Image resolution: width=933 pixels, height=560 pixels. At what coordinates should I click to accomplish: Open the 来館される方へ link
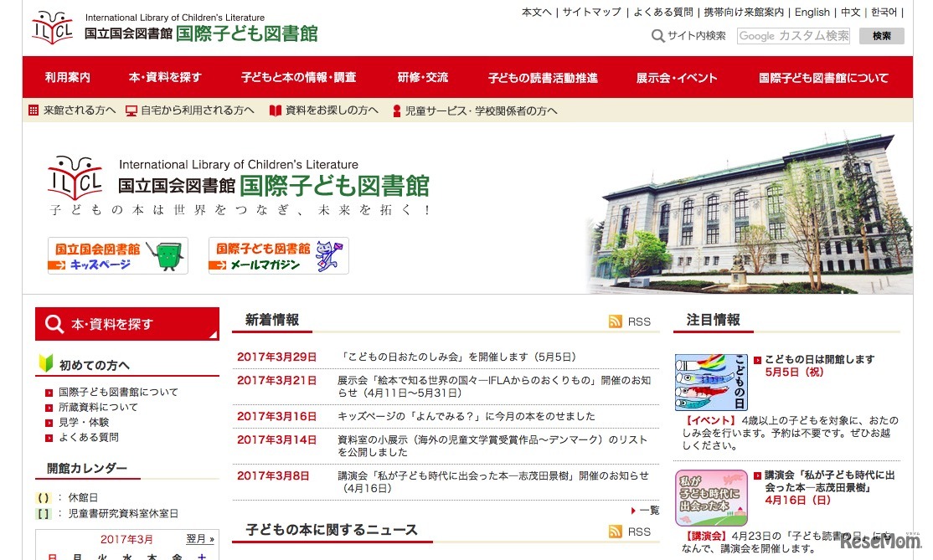pyautogui.click(x=79, y=110)
